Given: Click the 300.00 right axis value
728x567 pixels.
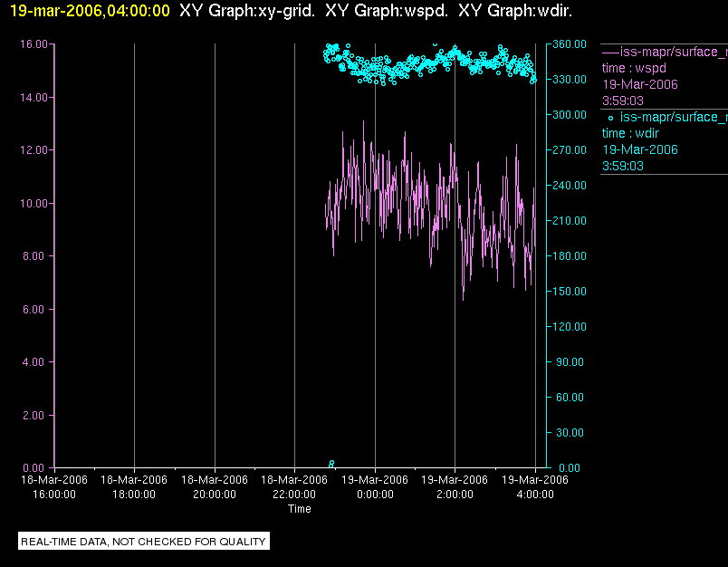Looking at the screenshot, I should coord(570,115).
